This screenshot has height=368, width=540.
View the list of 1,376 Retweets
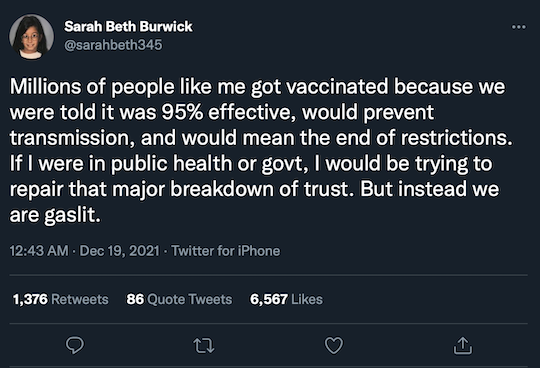point(61,299)
